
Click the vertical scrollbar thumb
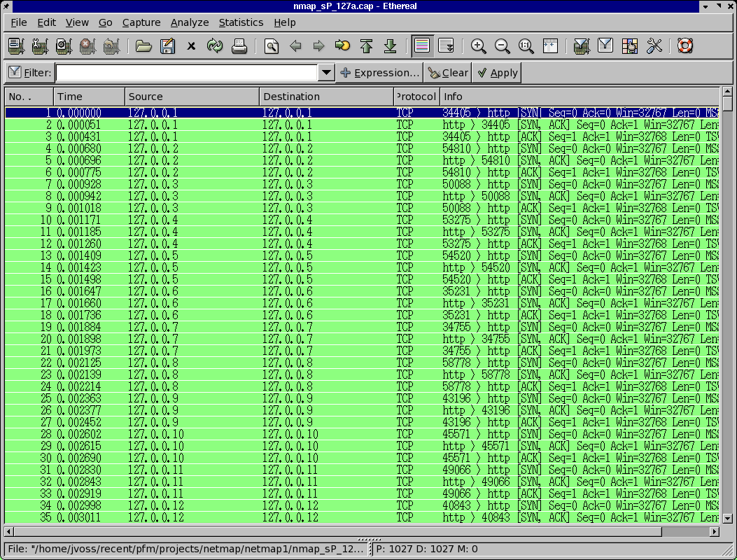pos(728,104)
